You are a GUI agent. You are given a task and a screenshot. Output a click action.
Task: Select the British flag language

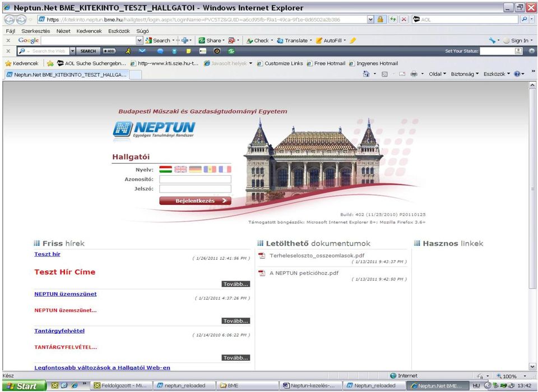pos(180,169)
